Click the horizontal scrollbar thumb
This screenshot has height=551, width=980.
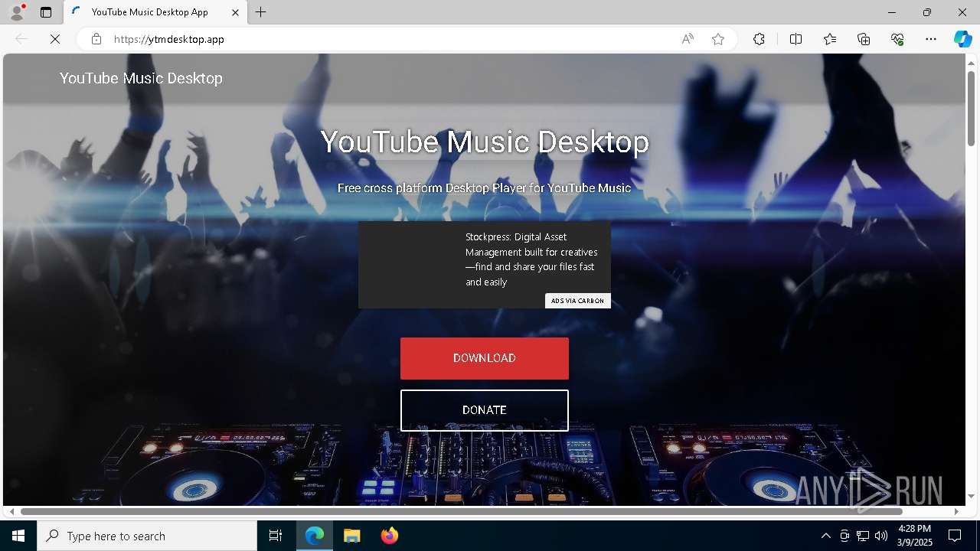pos(462,511)
